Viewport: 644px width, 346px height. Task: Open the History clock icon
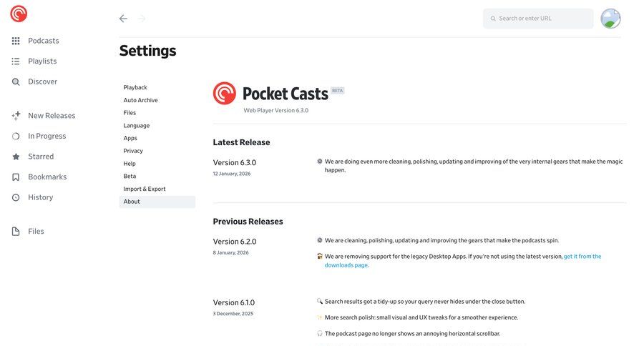click(16, 197)
